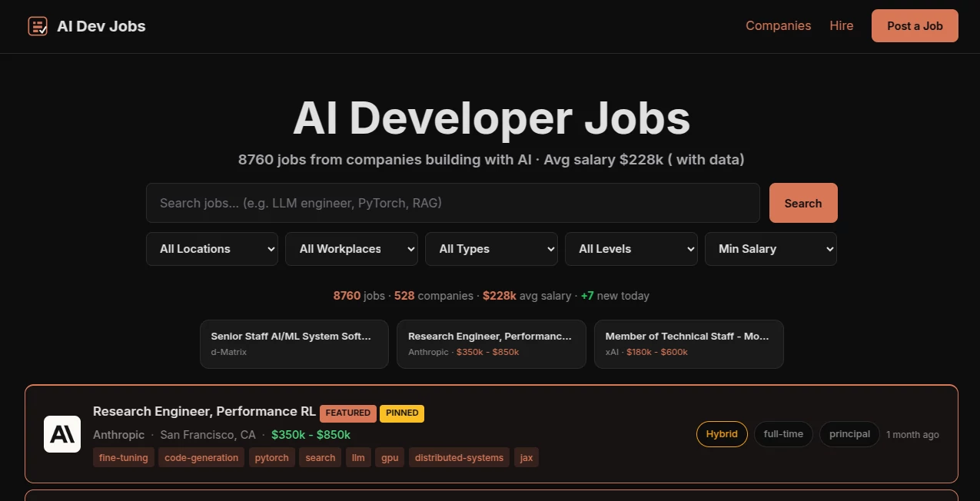Select the distributed-systems tag
This screenshot has height=501, width=980.
459,458
